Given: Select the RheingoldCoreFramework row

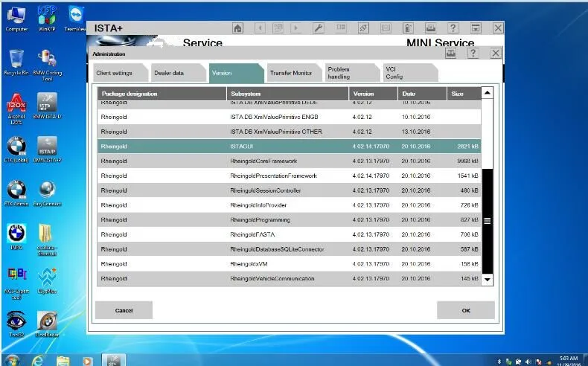Looking at the screenshot, I should [x=289, y=161].
